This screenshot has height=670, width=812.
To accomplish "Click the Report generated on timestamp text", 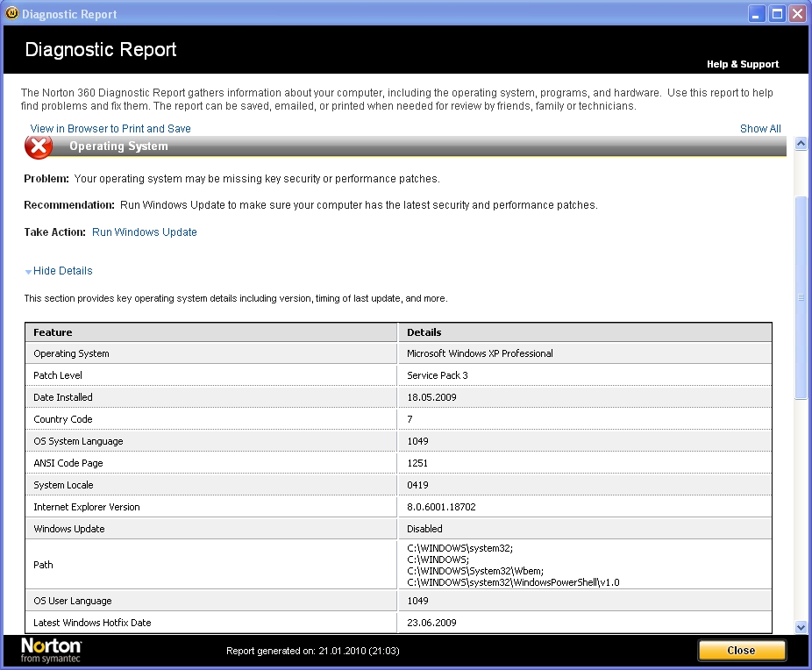I will tap(313, 651).
